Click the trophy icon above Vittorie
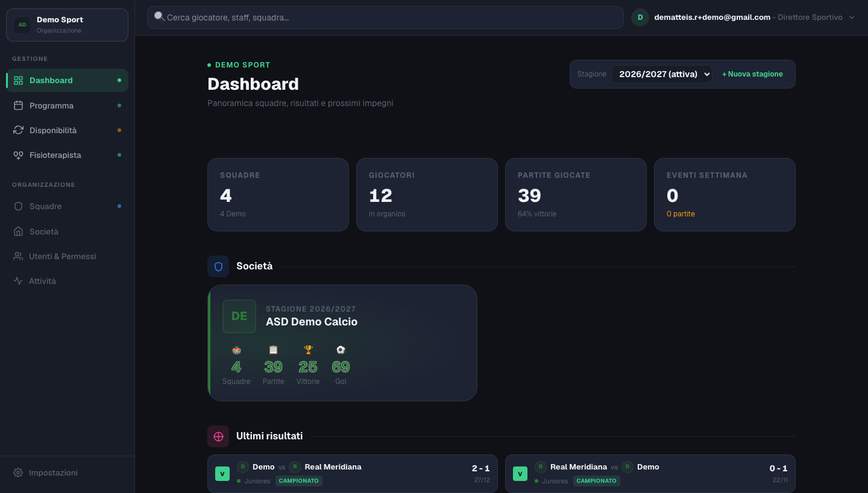Image resolution: width=868 pixels, height=493 pixels. point(308,350)
